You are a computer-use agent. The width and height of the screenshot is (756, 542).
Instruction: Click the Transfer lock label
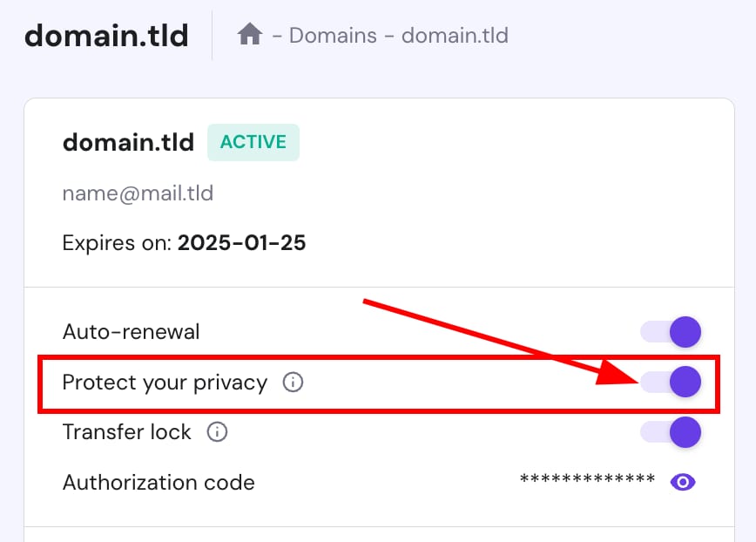[x=126, y=431]
